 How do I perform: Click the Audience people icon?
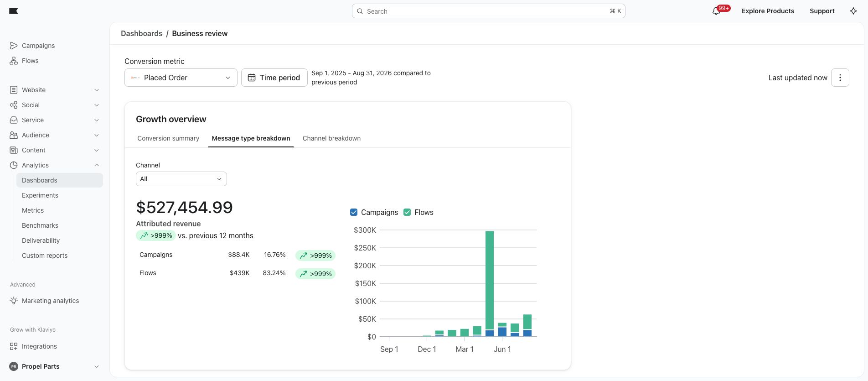(14, 135)
